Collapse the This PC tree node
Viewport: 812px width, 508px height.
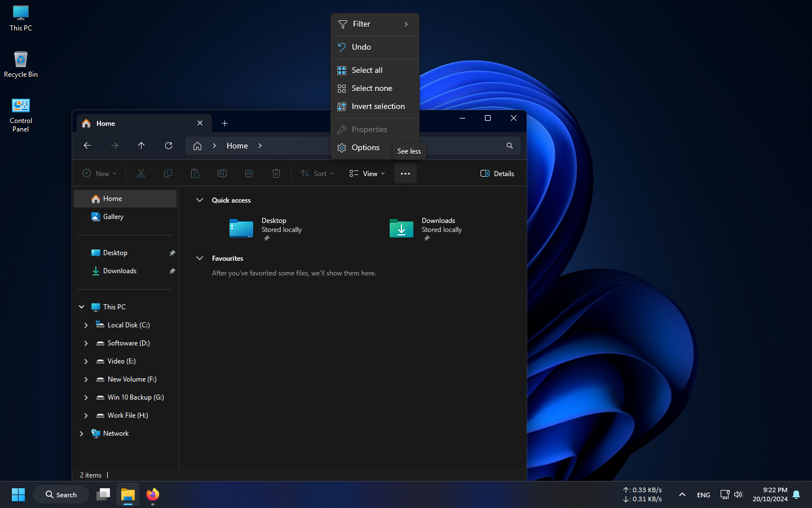pos(82,307)
